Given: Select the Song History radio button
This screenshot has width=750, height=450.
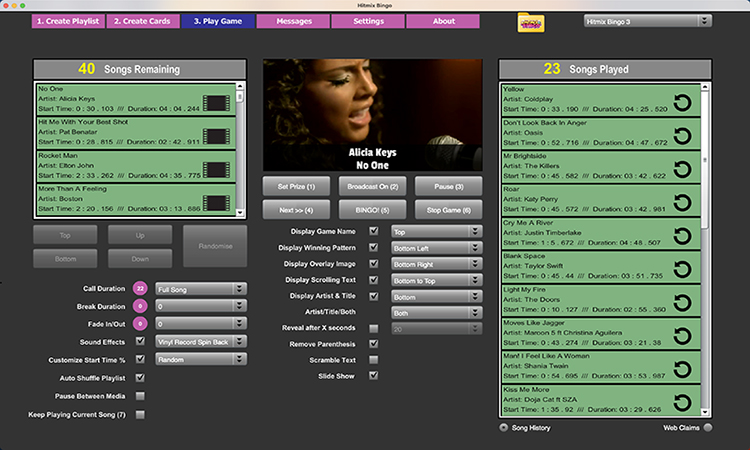Looking at the screenshot, I should point(503,428).
